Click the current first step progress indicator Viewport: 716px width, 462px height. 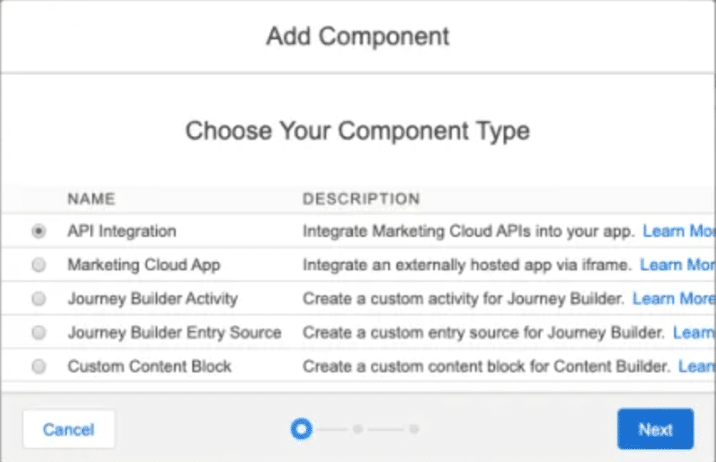[300, 429]
